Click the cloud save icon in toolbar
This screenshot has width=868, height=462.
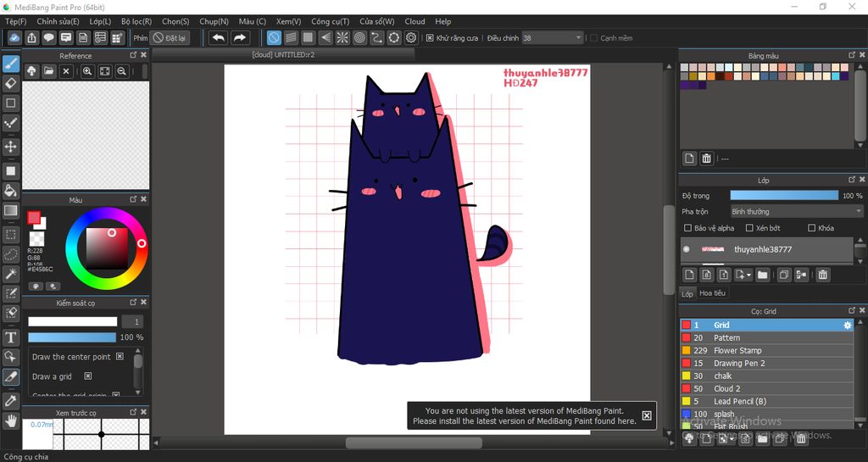(14, 37)
